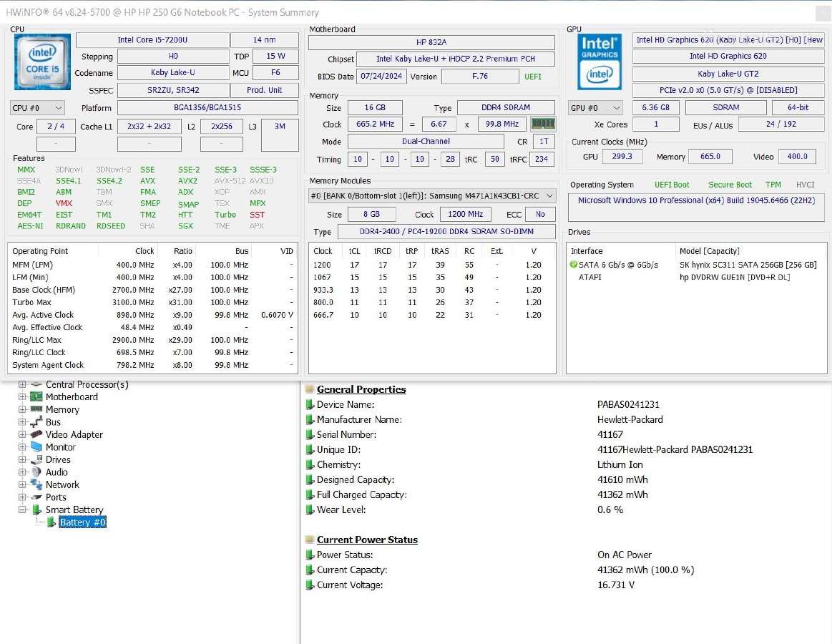Expand the Drives tree node
The width and height of the screenshot is (832, 644).
22,460
